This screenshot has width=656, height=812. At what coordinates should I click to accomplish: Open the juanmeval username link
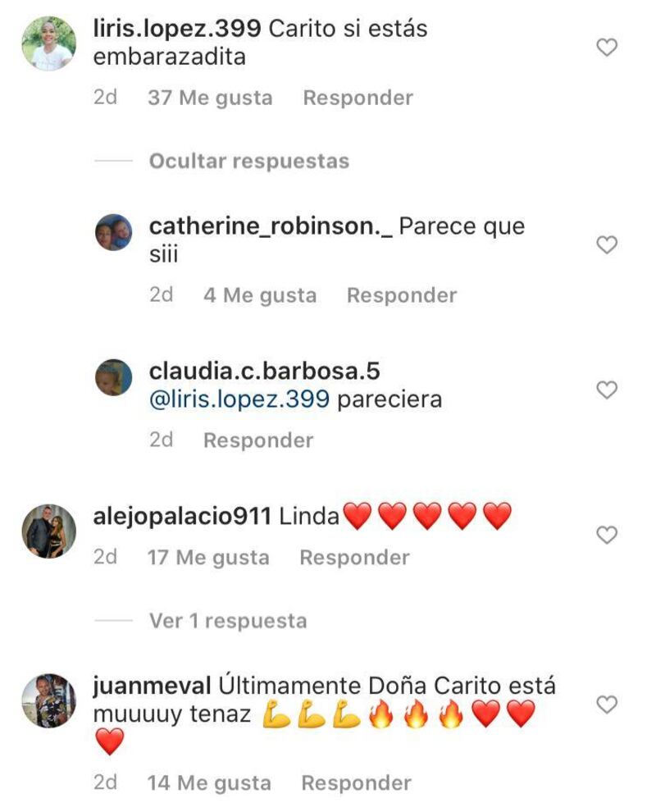coord(152,685)
